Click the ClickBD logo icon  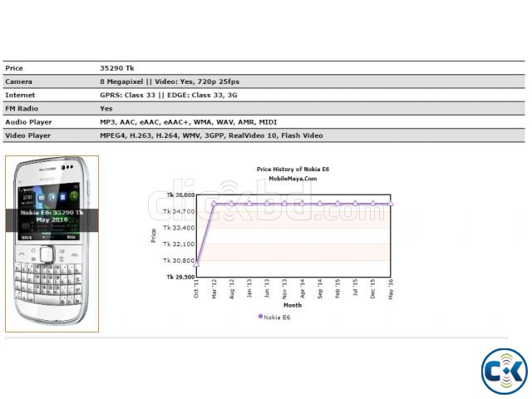pyautogui.click(x=505, y=372)
